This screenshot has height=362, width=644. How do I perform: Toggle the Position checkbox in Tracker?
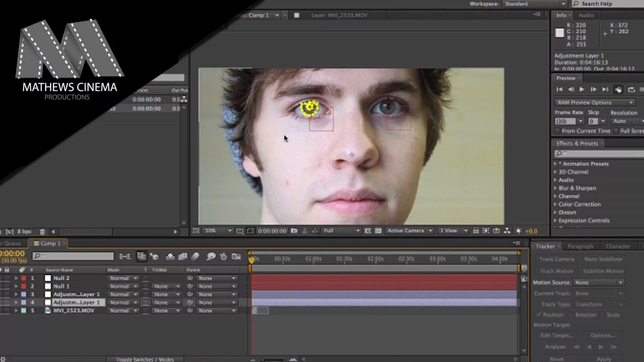(x=539, y=315)
